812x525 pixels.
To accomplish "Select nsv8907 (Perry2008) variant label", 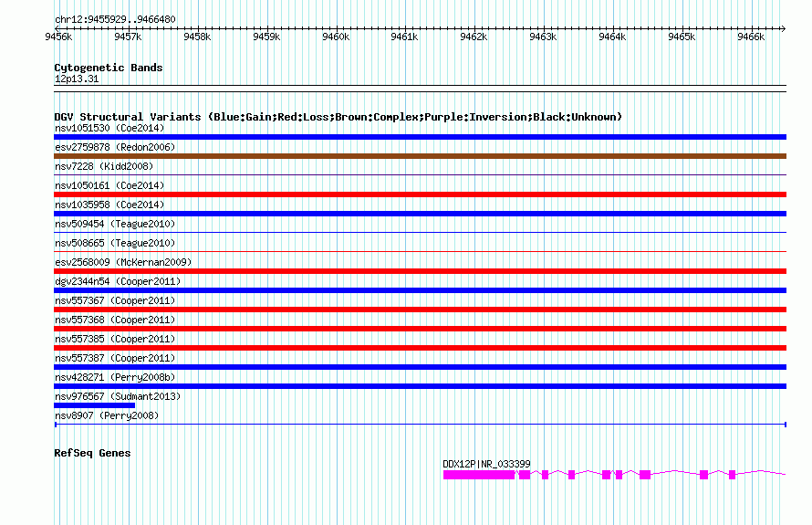I will pyautogui.click(x=107, y=415).
